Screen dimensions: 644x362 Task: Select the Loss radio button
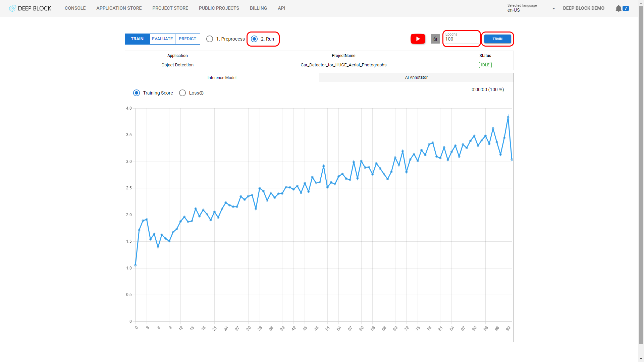[182, 93]
